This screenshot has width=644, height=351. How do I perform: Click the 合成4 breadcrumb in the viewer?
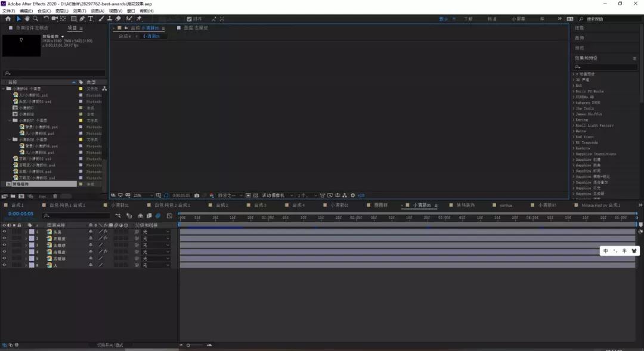point(125,36)
